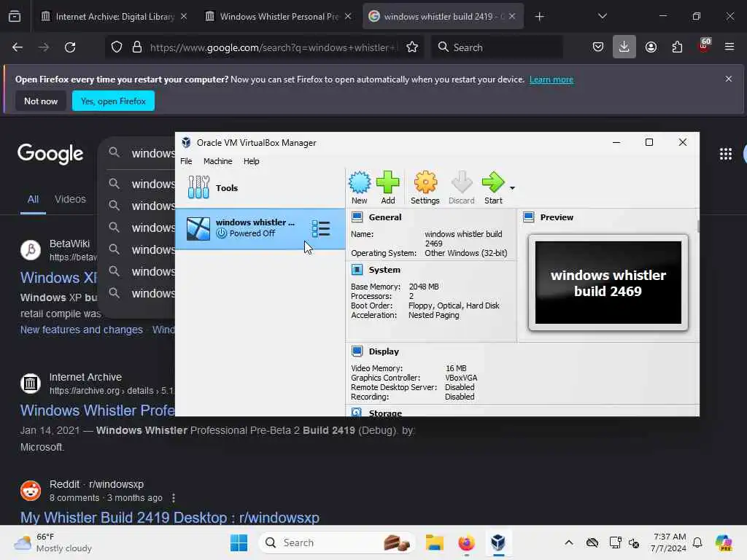Click the taskbar Search box
The width and height of the screenshot is (747, 560).
[337, 542]
